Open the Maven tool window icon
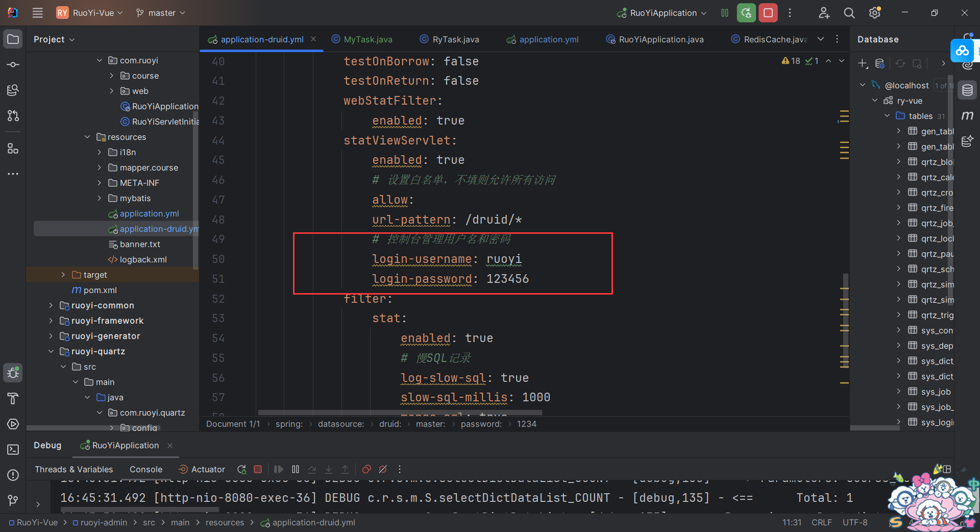This screenshot has height=532, width=980. coord(967,116)
